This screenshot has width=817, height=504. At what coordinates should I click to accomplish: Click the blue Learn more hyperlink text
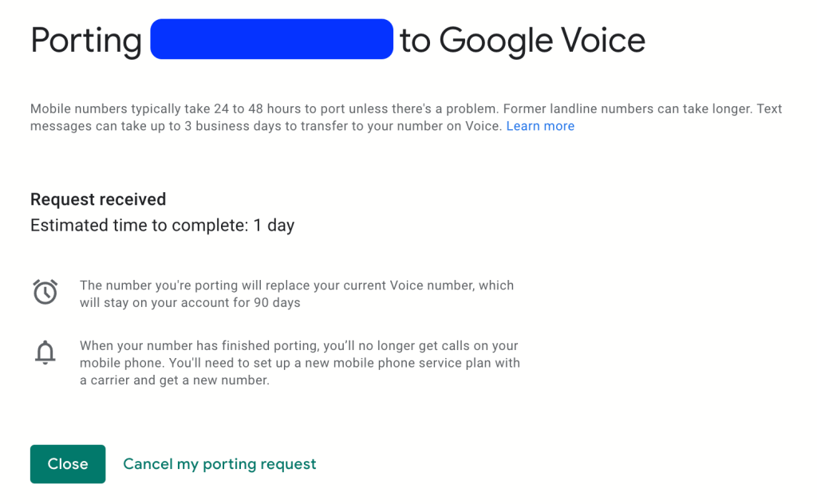click(x=540, y=126)
